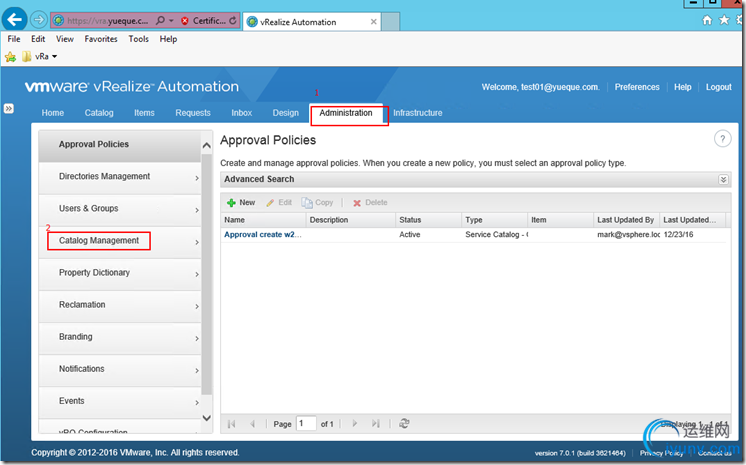746x465 pixels.
Task: Open the browser Help menu
Action: click(x=168, y=39)
